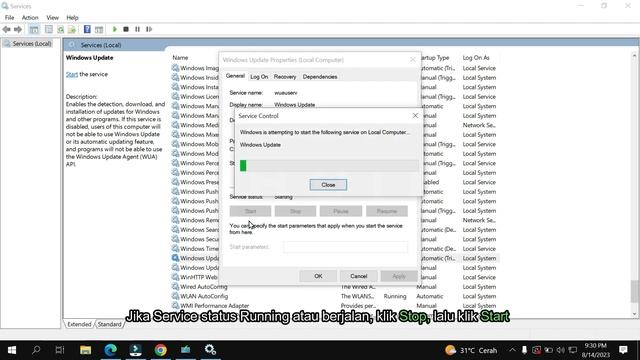Click the Export List toolbar icon
The height and width of the screenshot is (360, 640).
pyautogui.click(x=72, y=29)
